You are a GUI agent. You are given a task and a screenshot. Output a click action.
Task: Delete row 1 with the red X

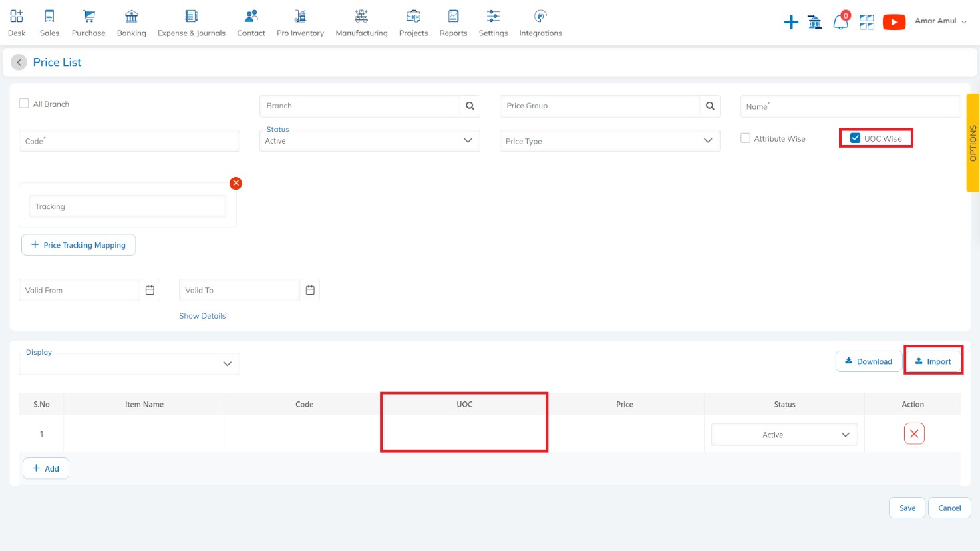click(914, 434)
